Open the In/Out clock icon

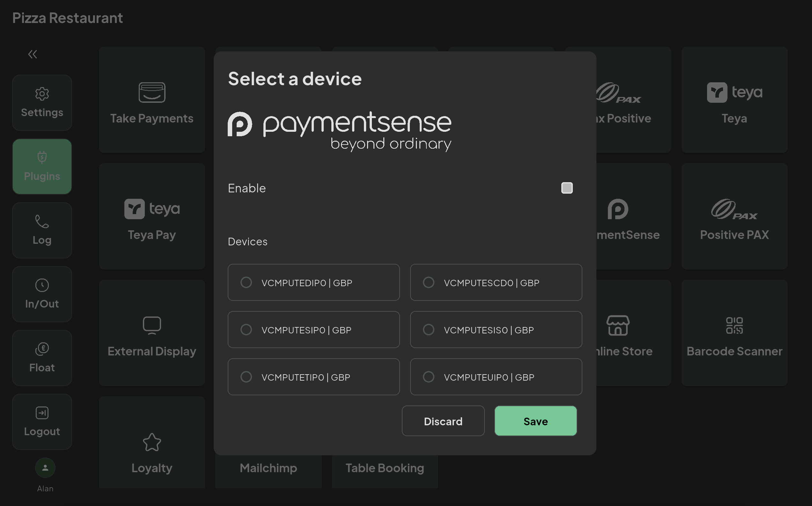click(x=42, y=285)
